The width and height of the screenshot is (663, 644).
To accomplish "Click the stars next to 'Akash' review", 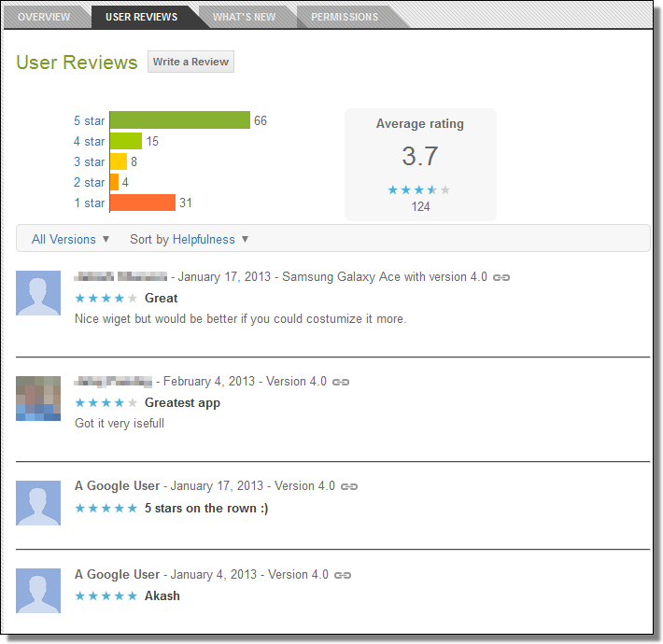I will click(106, 595).
